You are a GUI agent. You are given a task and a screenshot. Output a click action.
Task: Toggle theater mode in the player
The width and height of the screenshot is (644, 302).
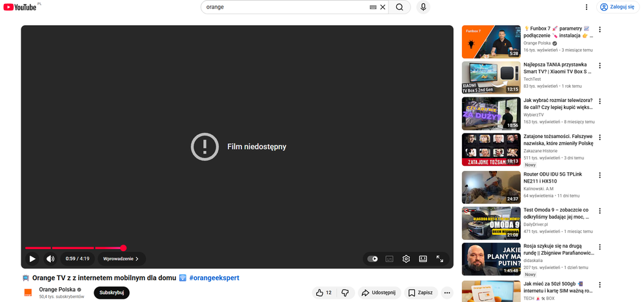point(423,259)
